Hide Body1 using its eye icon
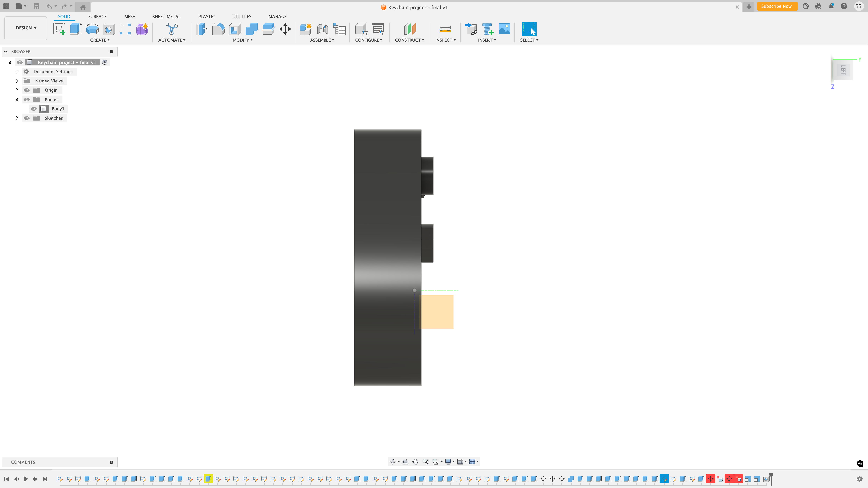 click(x=34, y=109)
